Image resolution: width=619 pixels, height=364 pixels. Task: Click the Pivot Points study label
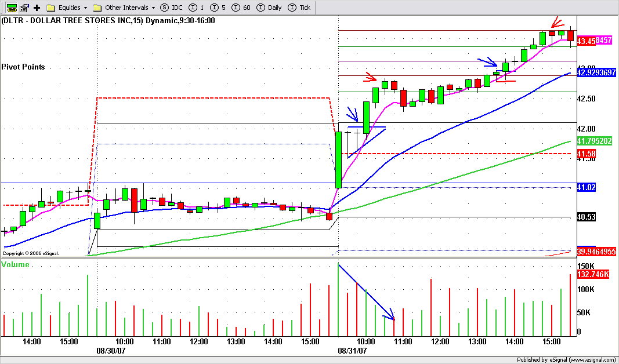tap(23, 67)
